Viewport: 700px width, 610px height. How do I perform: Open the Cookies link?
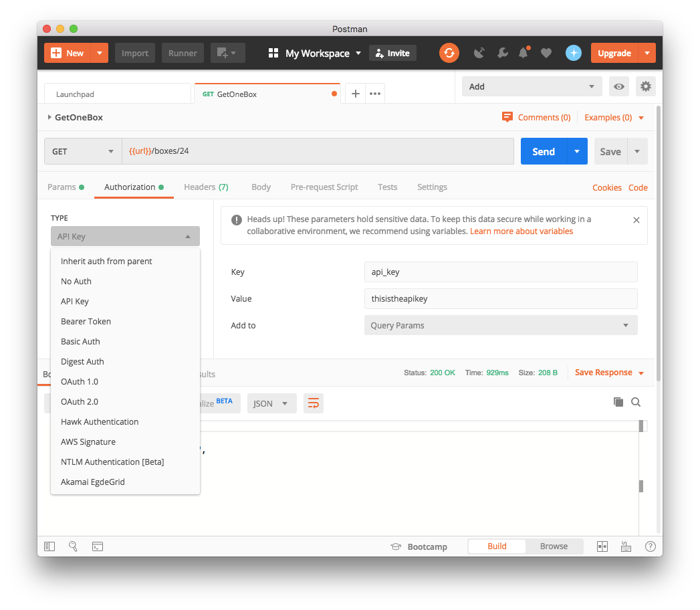(606, 187)
